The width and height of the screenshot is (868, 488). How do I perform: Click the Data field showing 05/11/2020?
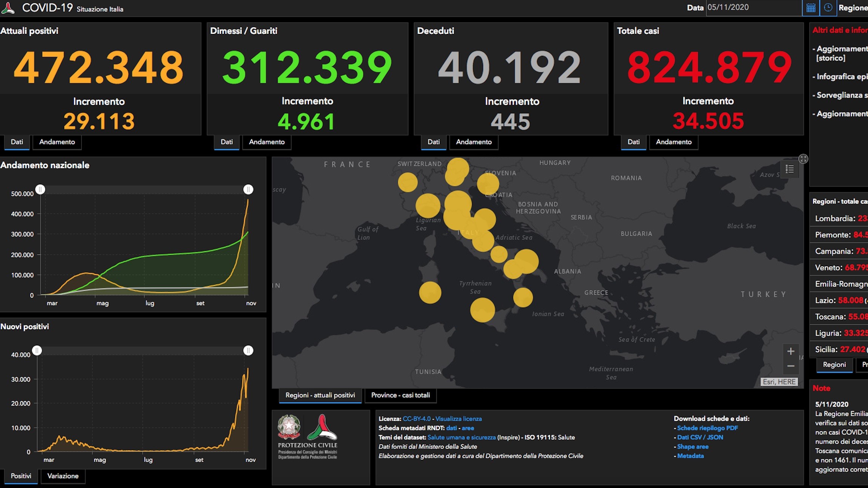coord(753,8)
